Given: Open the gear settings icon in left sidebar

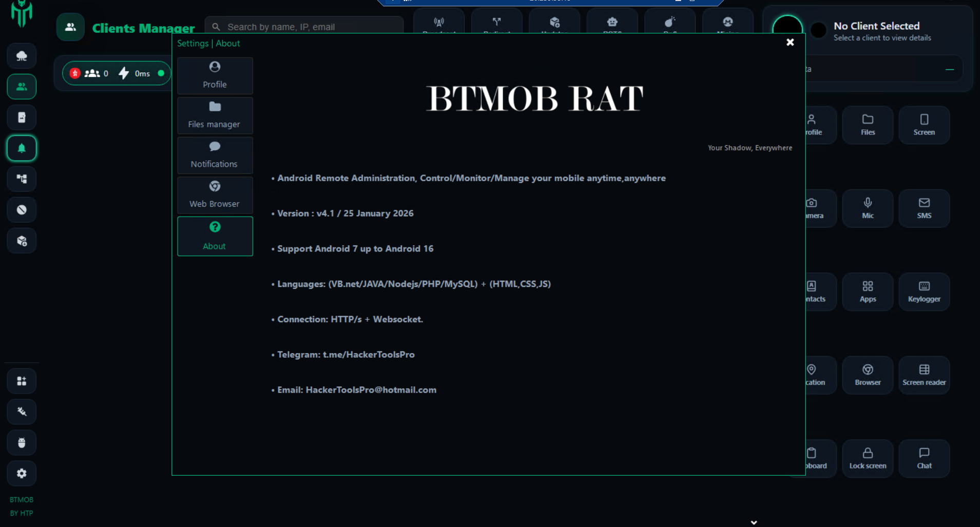Looking at the screenshot, I should pos(22,473).
